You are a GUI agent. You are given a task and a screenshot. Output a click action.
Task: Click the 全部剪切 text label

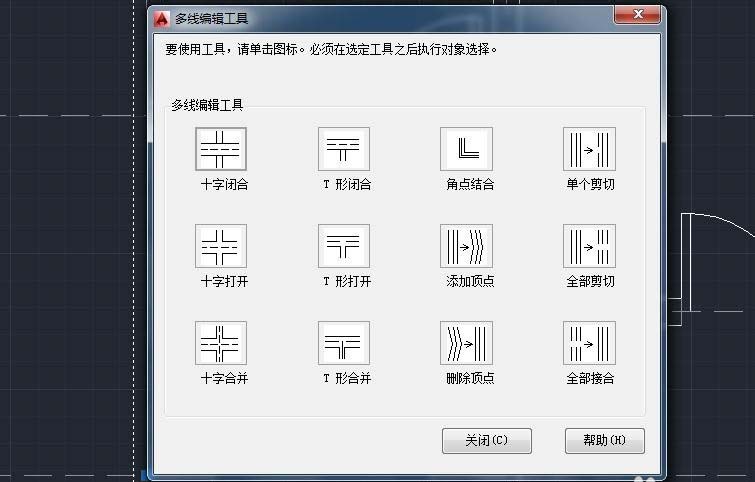click(x=590, y=281)
